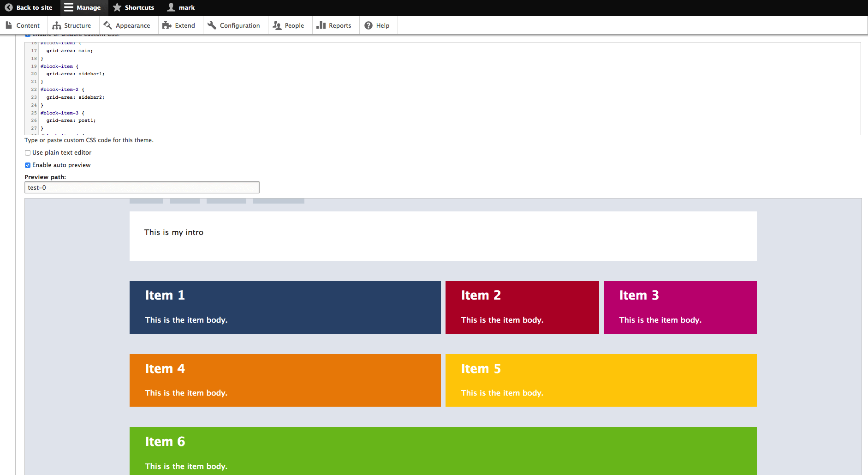The height and width of the screenshot is (475, 868).
Task: Disable the Enable auto preview checkbox
Action: click(x=28, y=165)
